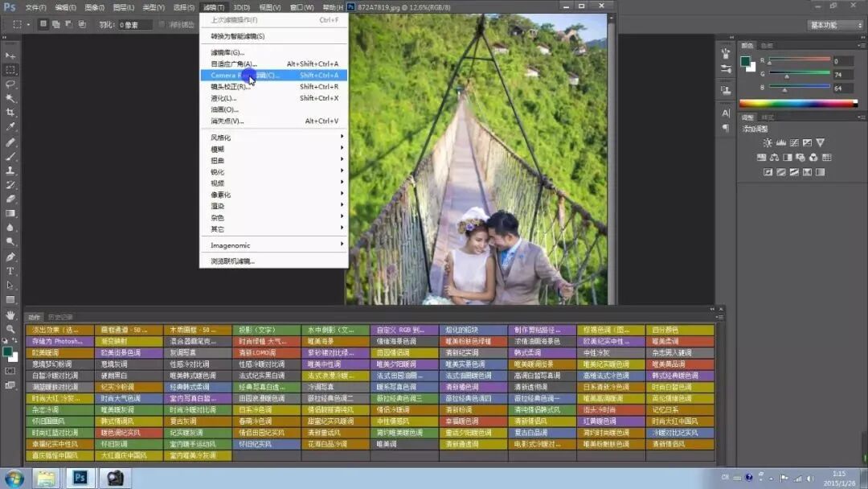Click the foreground color swatch in Color panel
Screen dimensions: 868x489
click(745, 61)
